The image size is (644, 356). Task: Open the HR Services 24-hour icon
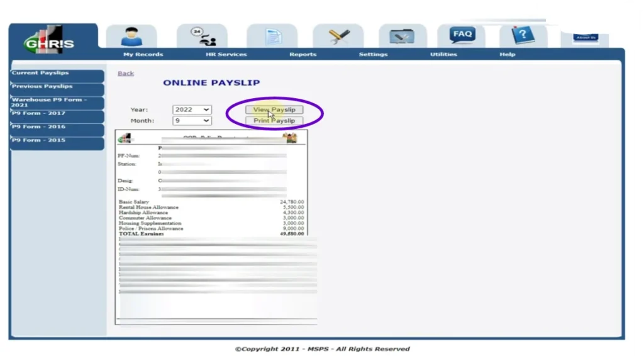click(x=203, y=36)
